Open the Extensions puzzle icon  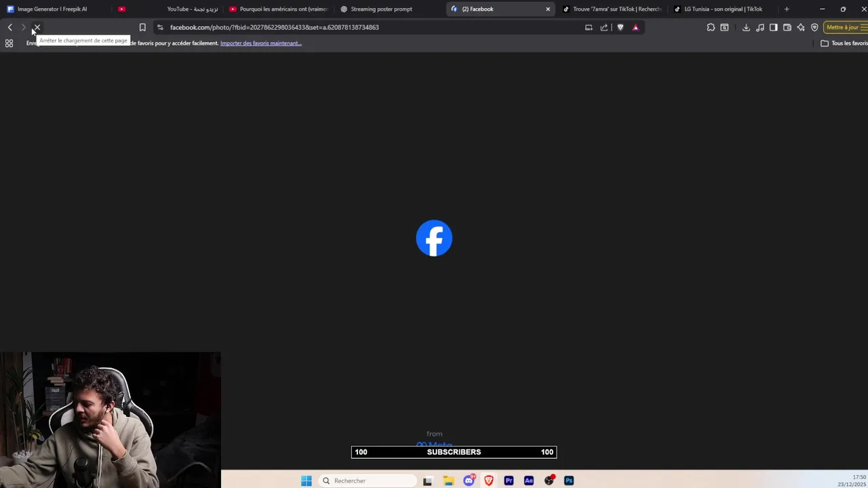711,27
